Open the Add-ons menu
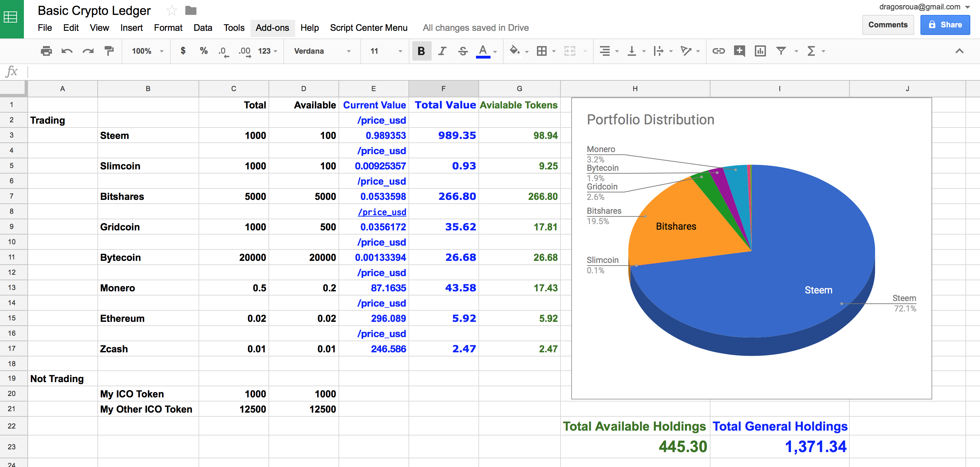980x467 pixels. point(272,28)
